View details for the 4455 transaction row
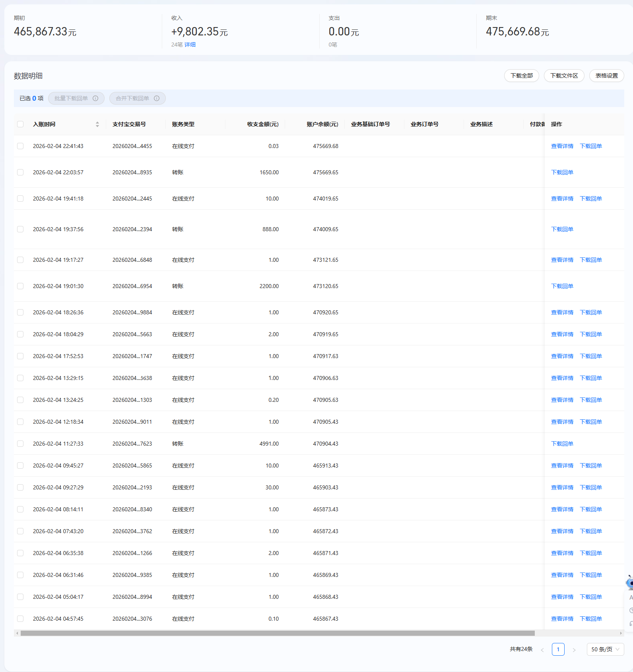The width and height of the screenshot is (633, 672). 562,146
